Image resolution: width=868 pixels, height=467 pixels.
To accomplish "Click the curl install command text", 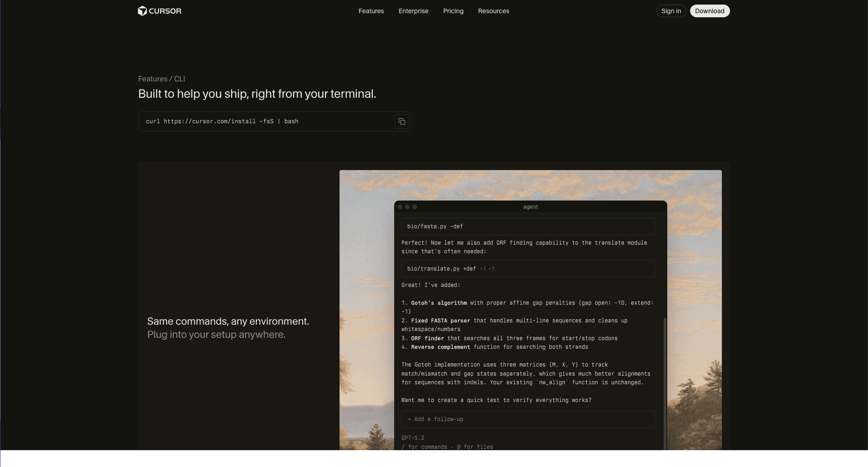I will click(x=222, y=121).
